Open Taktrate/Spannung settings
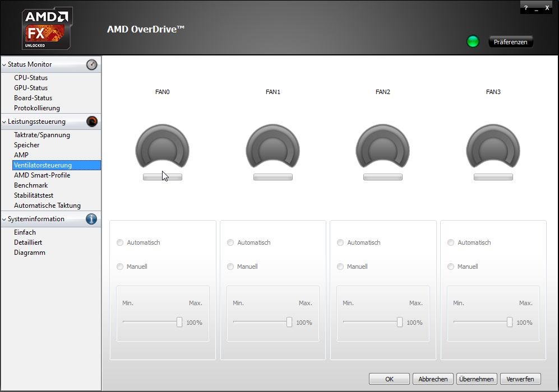 click(41, 135)
